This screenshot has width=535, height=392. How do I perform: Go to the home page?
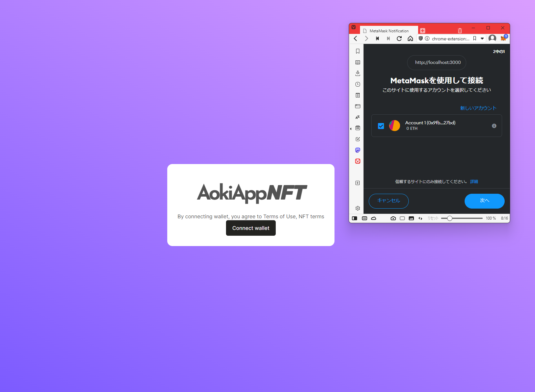[x=410, y=38]
